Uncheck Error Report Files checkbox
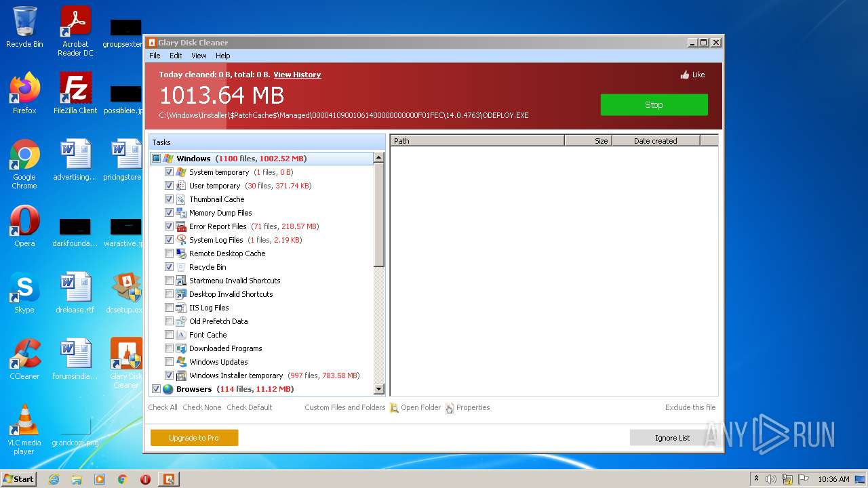This screenshot has width=868, height=488. coord(170,226)
